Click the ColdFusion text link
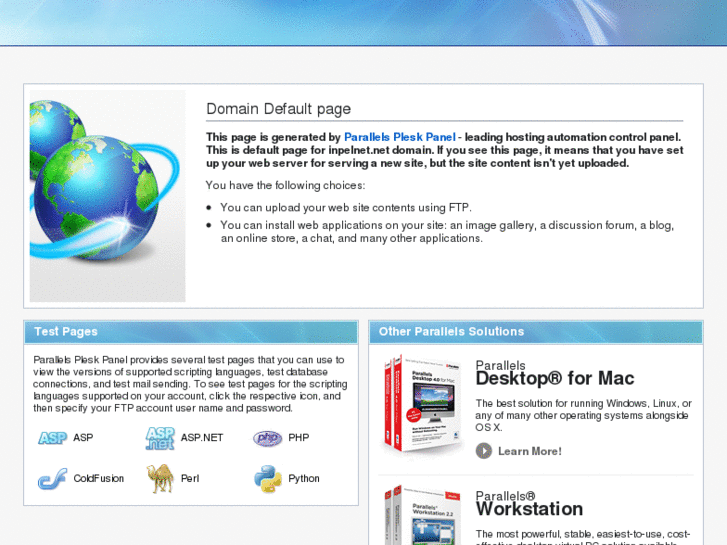 pyautogui.click(x=99, y=479)
